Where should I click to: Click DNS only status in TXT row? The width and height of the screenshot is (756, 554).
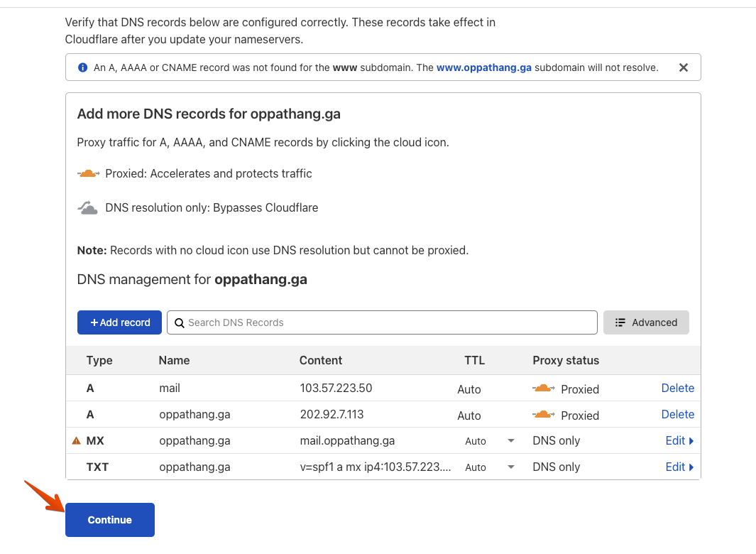click(556, 467)
